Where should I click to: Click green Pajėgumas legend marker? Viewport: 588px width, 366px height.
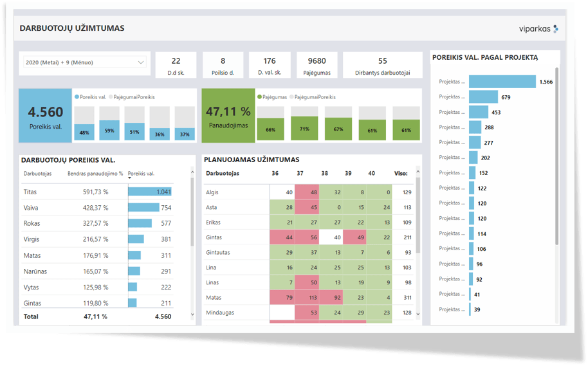pyautogui.click(x=260, y=97)
